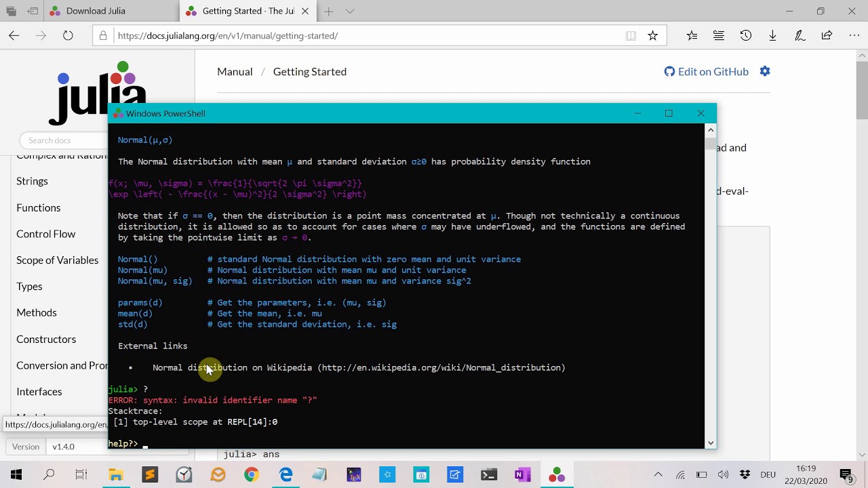
Task: Open the Favorites hub
Action: click(692, 36)
